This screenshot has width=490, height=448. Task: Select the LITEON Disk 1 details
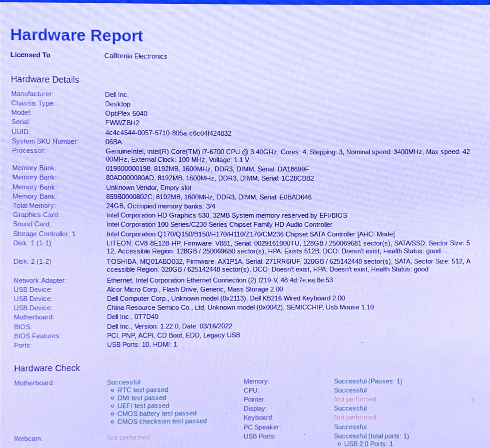(x=288, y=247)
